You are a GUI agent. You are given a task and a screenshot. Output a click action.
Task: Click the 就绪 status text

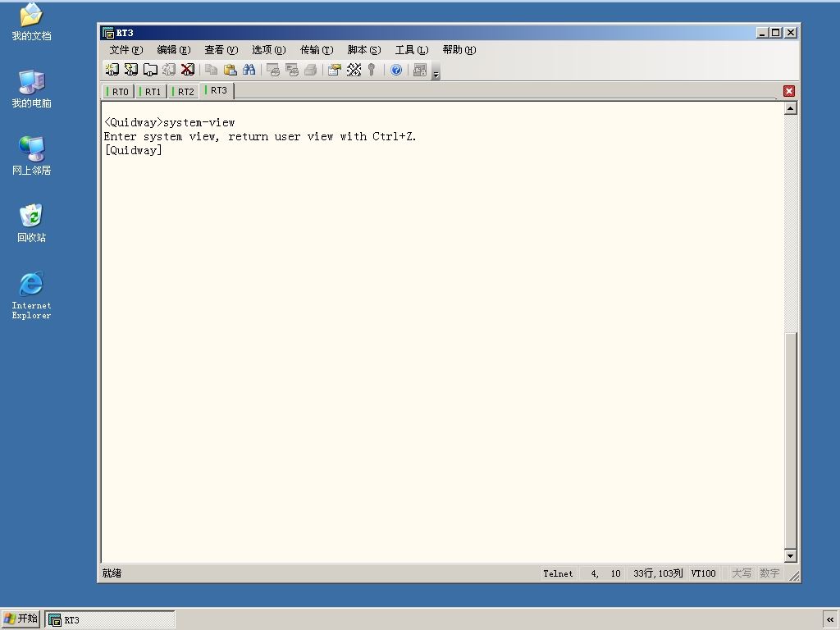[112, 573]
